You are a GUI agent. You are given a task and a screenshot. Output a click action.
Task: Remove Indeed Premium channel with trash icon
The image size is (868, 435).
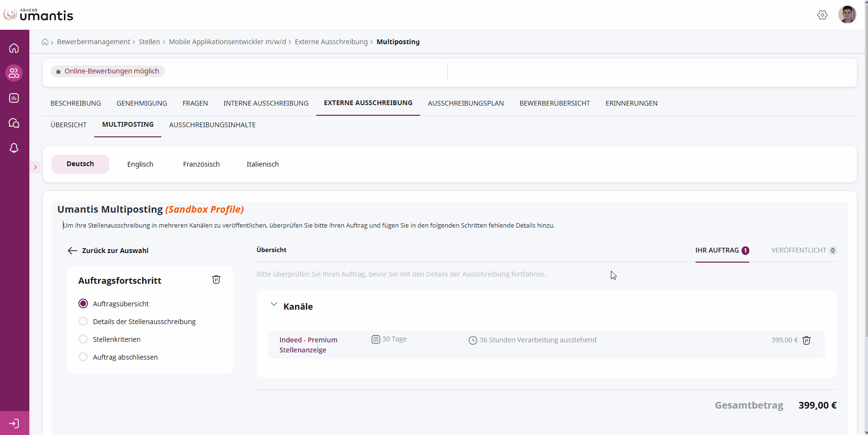click(x=806, y=340)
